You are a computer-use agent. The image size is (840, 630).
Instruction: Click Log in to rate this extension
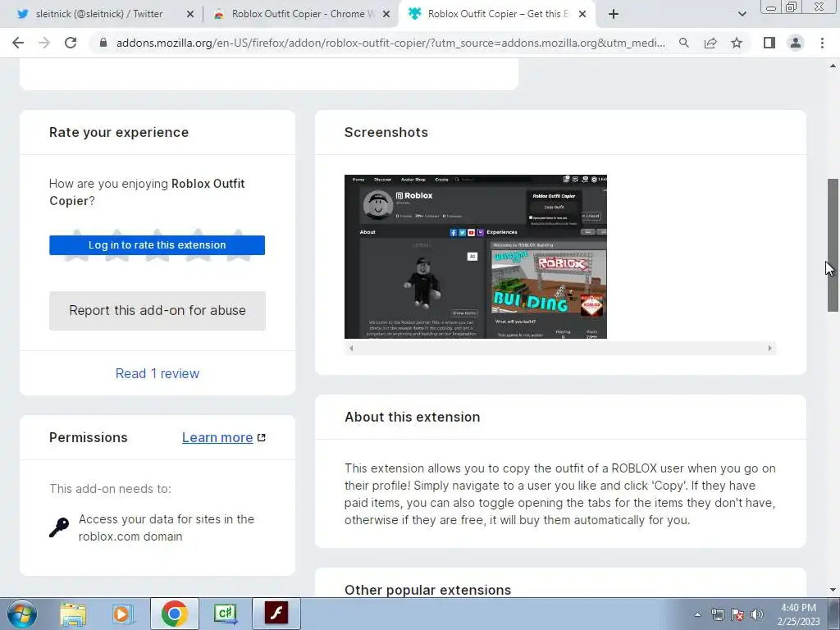pyautogui.click(x=157, y=244)
